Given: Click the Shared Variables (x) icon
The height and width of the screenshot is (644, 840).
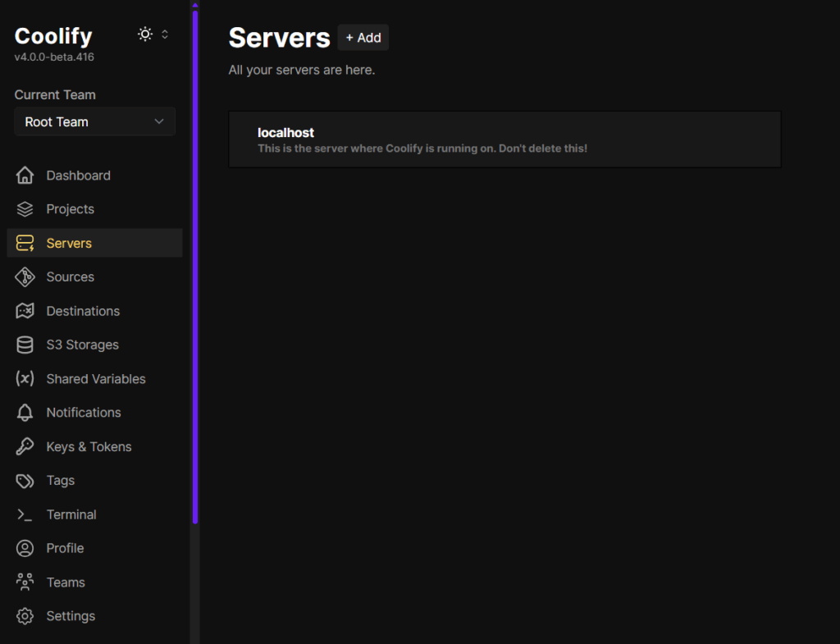Looking at the screenshot, I should coord(25,379).
